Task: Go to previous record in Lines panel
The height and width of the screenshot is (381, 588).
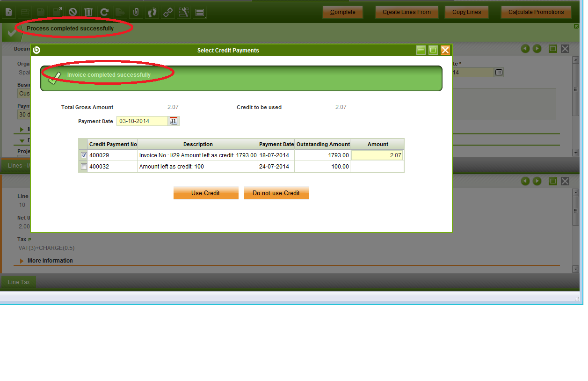Action: click(x=525, y=181)
